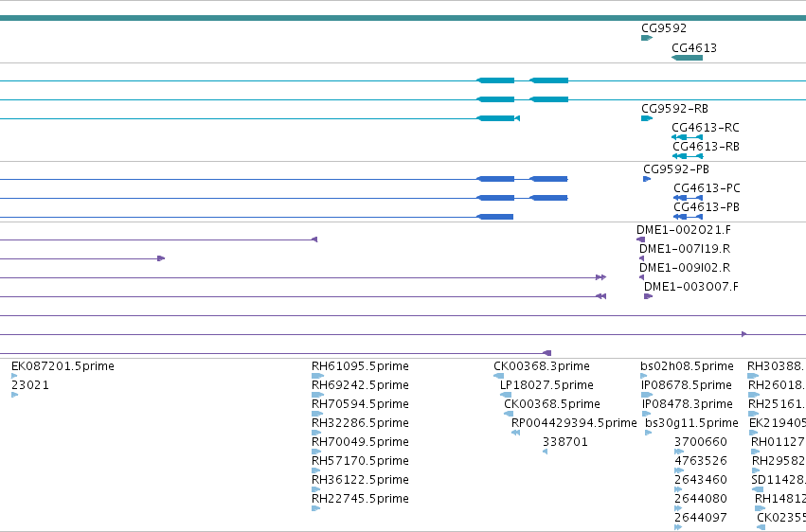Select the RH70594.5prime EST label
Image resolution: width=806 pixels, height=532 pixels.
tap(360, 404)
